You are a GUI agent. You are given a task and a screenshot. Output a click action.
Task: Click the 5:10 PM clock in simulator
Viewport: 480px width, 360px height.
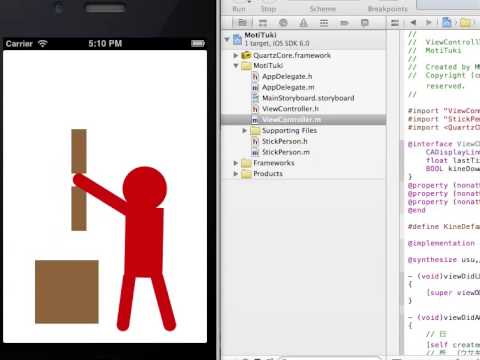pos(105,44)
